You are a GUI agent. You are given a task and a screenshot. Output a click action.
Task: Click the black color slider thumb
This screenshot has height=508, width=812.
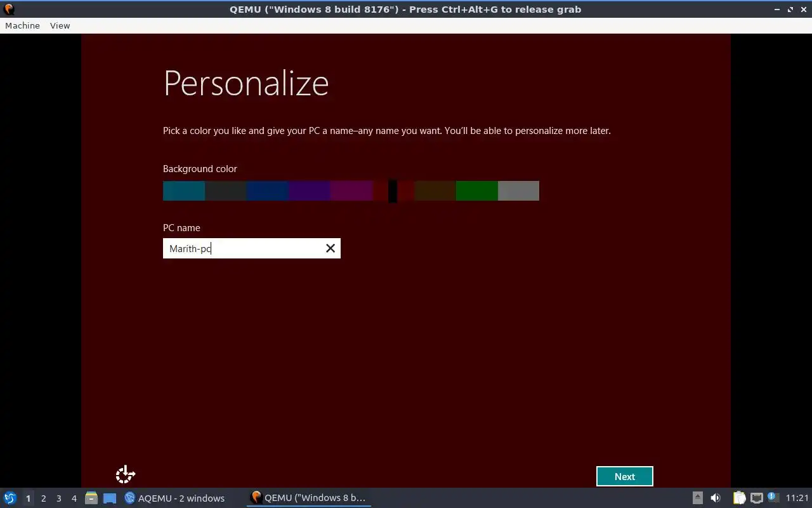(393, 190)
